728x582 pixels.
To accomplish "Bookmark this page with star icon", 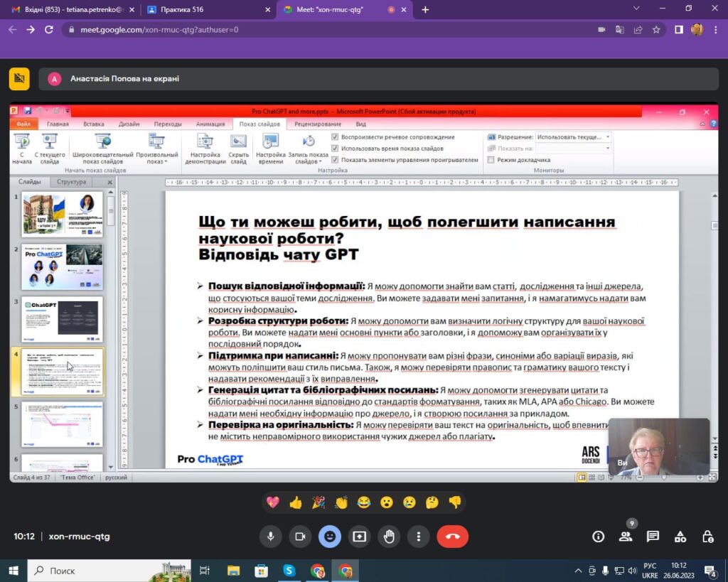I will click(656, 30).
